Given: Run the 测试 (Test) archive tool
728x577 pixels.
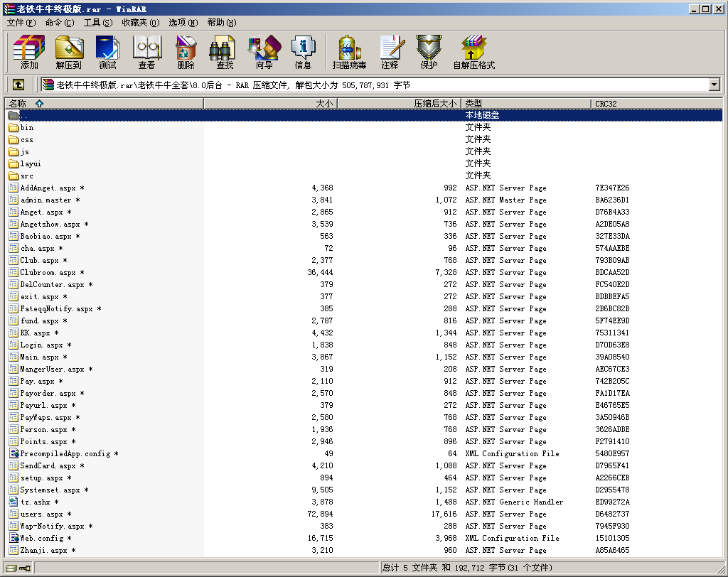Looking at the screenshot, I should pyautogui.click(x=107, y=52).
